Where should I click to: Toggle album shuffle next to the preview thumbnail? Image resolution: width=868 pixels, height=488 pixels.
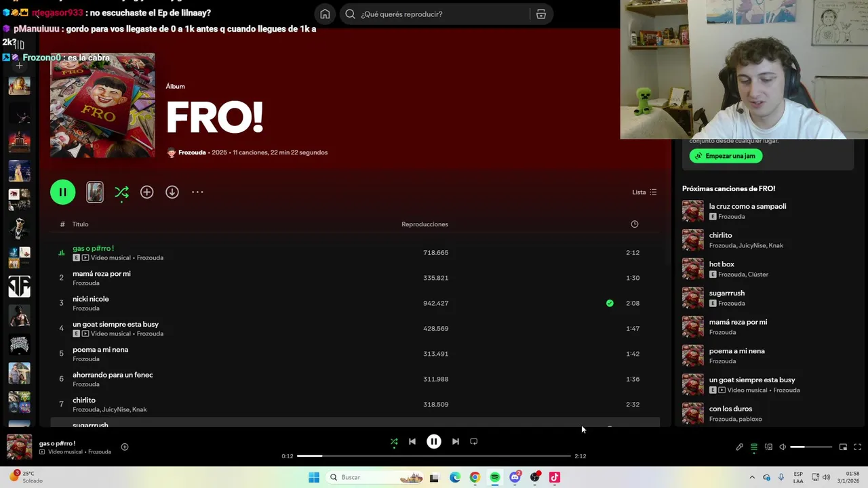(x=121, y=192)
